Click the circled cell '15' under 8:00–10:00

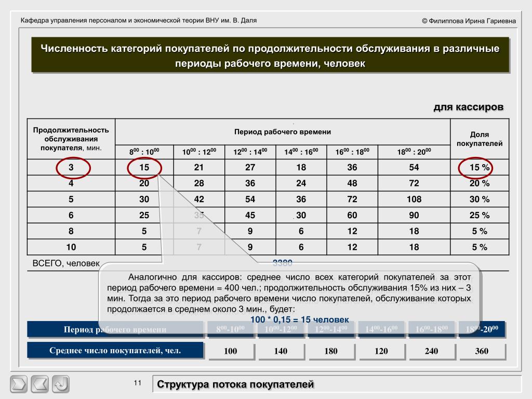(x=144, y=167)
